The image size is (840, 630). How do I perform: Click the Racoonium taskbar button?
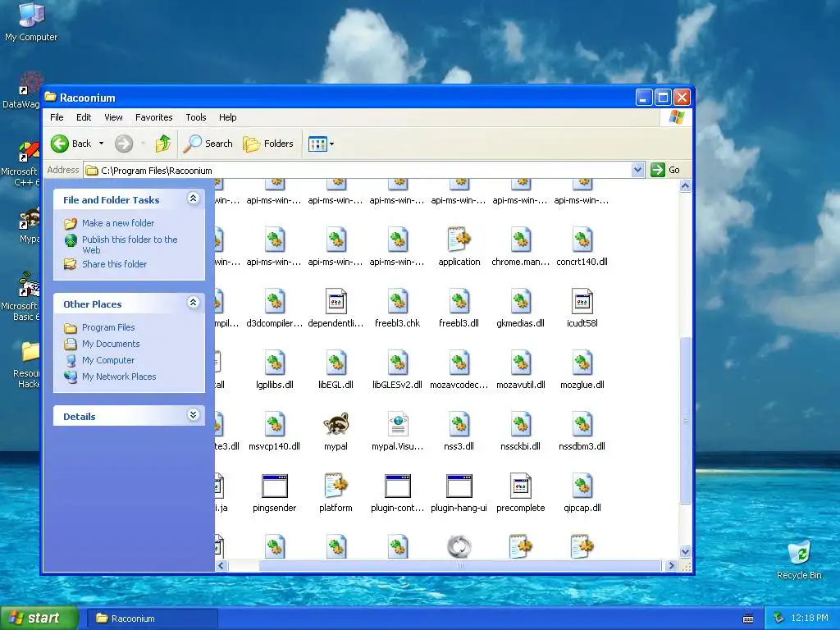152,619
